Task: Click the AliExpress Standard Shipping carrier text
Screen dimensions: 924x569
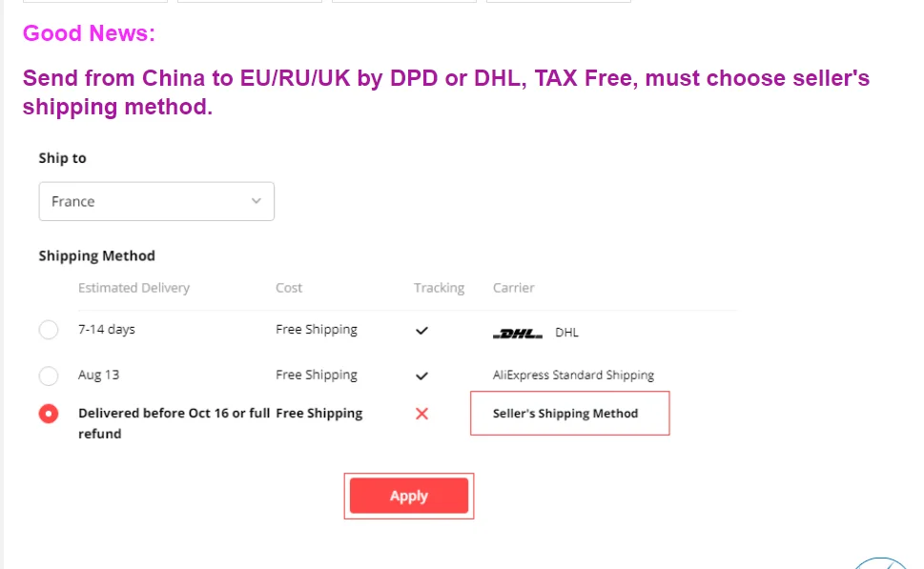Action: 573,376
